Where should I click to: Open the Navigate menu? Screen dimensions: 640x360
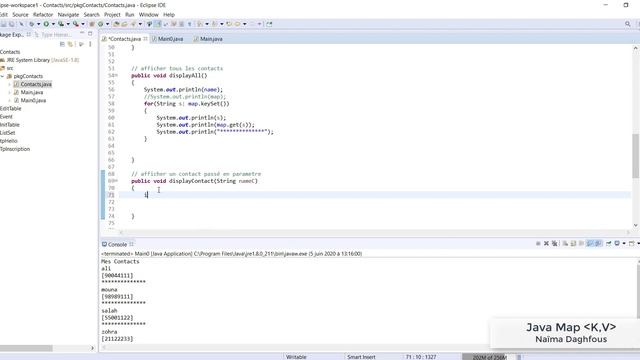pyautogui.click(x=68, y=15)
